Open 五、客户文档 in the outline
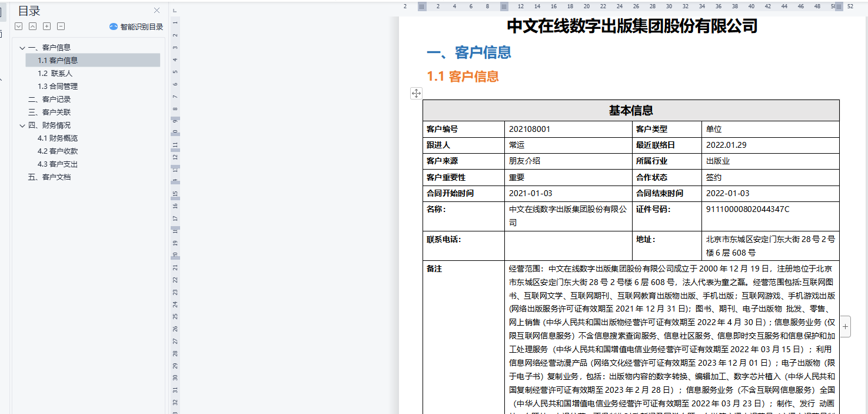The width and height of the screenshot is (868, 414). 49,177
